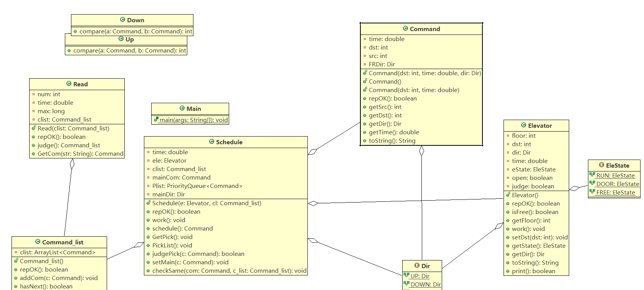
Task: Click the enum constant icon of UP: Dir
Action: [x=406, y=275]
